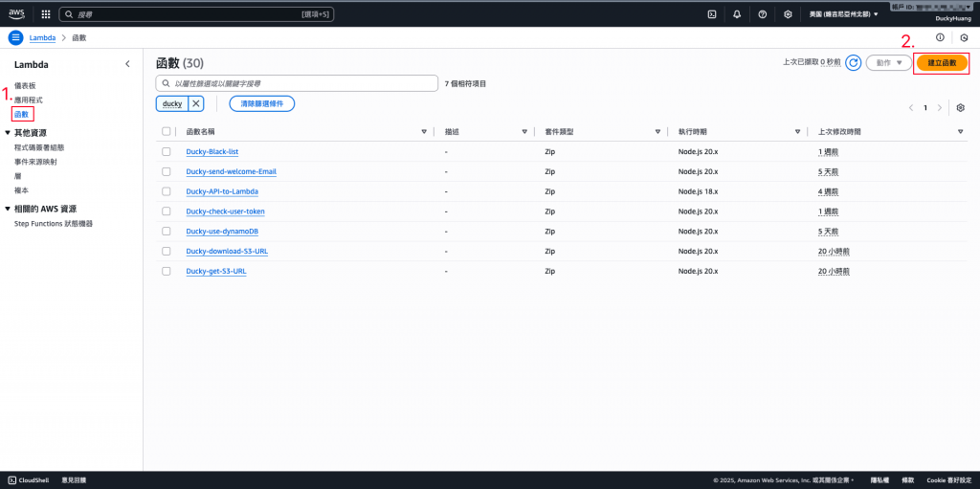Image resolution: width=980 pixels, height=489 pixels.
Task: Open the help question mark icon
Action: pyautogui.click(x=762, y=13)
